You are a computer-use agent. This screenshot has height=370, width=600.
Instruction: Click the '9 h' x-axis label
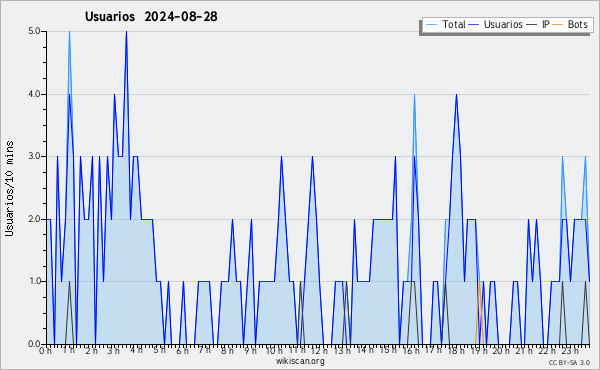pyautogui.click(x=251, y=350)
